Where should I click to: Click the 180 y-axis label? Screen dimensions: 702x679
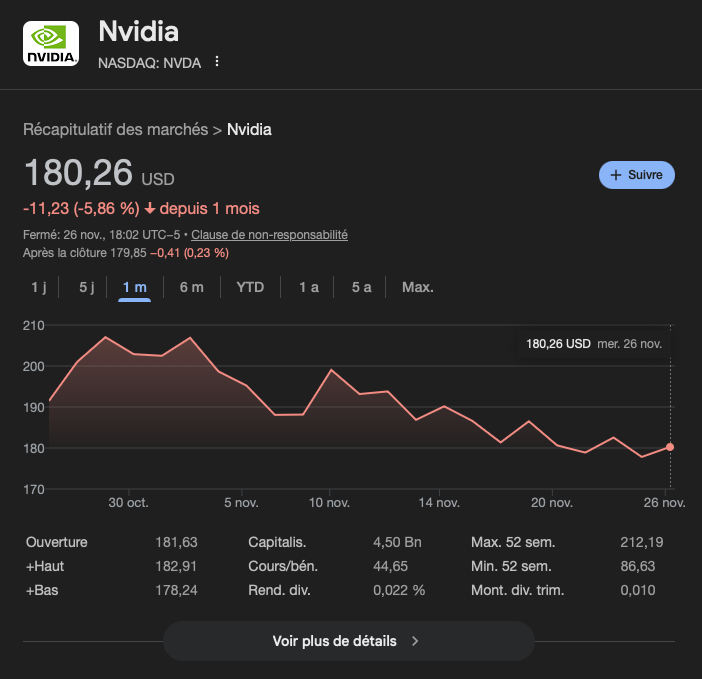click(34, 448)
